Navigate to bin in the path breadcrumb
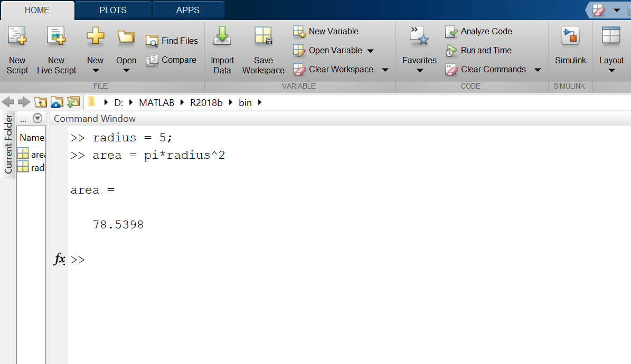The image size is (631, 364). [x=245, y=102]
